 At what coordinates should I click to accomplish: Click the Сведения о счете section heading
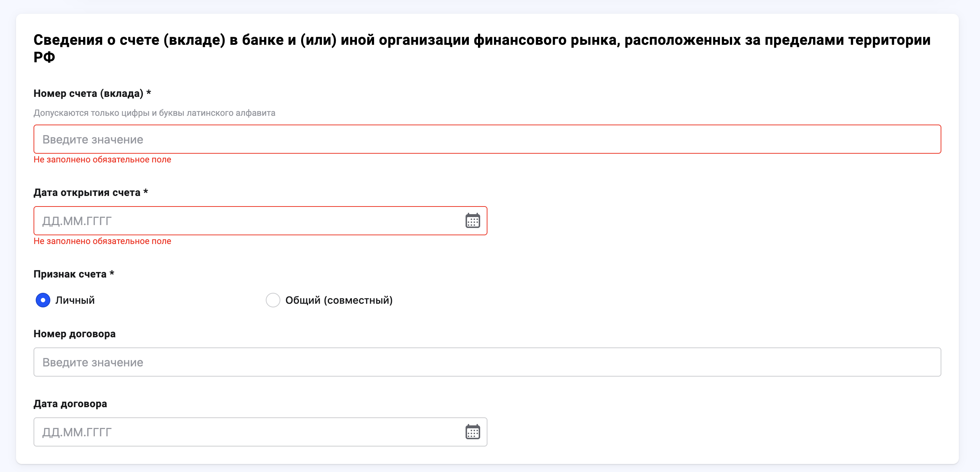(482, 48)
